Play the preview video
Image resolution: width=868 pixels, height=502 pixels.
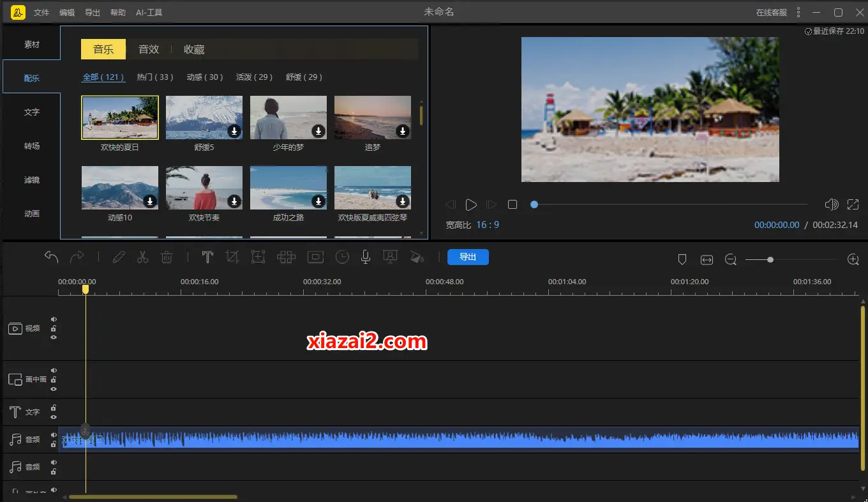(x=471, y=204)
